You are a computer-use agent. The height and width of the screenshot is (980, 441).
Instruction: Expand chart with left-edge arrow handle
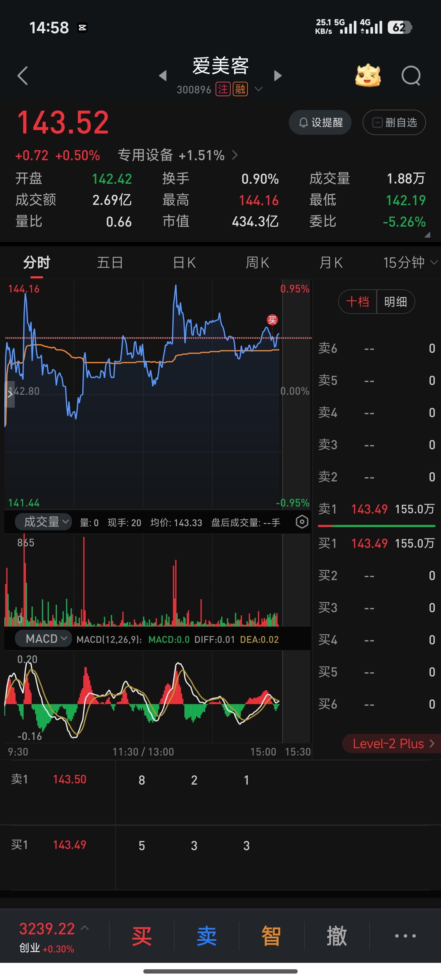pos(10,394)
